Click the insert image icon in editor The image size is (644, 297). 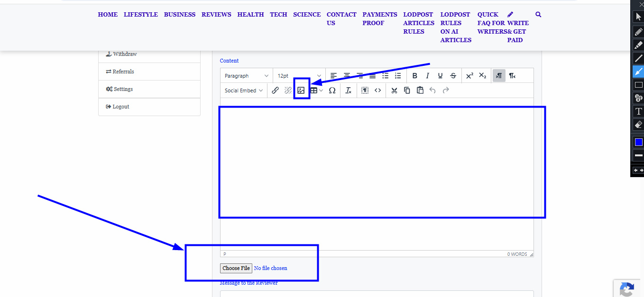tap(301, 90)
